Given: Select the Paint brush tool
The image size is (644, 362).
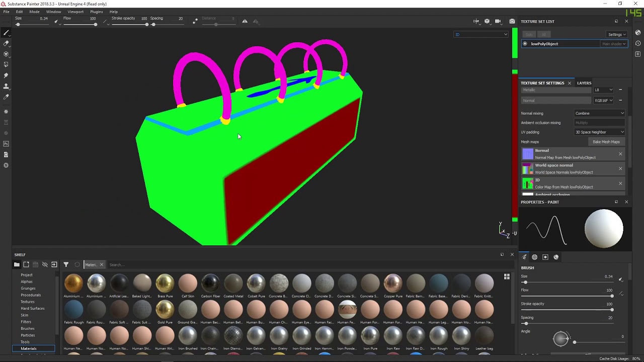Looking at the screenshot, I should (x=6, y=33).
